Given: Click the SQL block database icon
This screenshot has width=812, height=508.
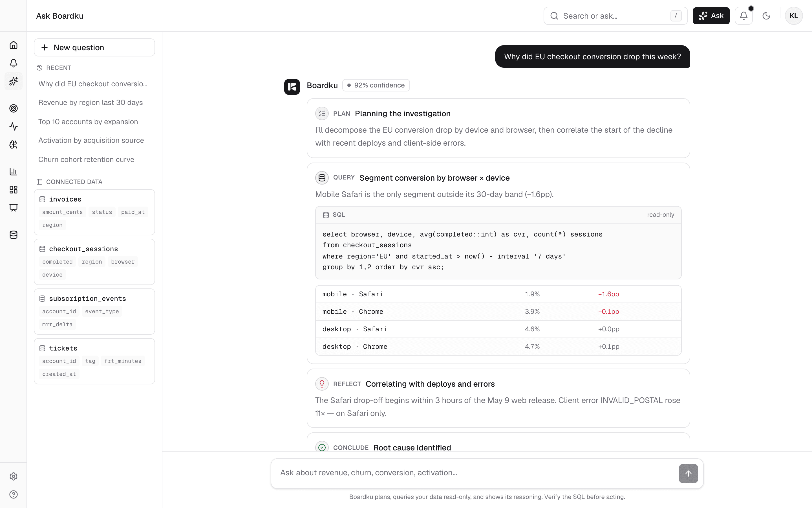Looking at the screenshot, I should (x=325, y=215).
